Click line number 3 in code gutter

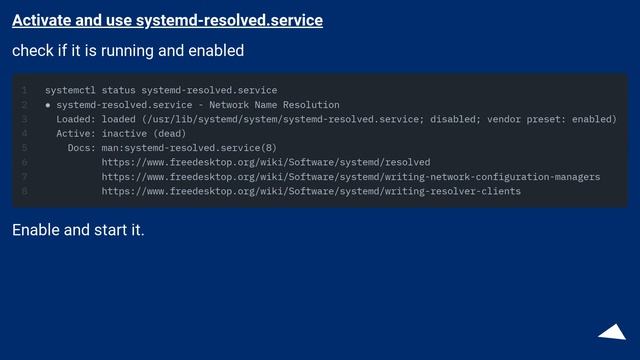click(24, 119)
